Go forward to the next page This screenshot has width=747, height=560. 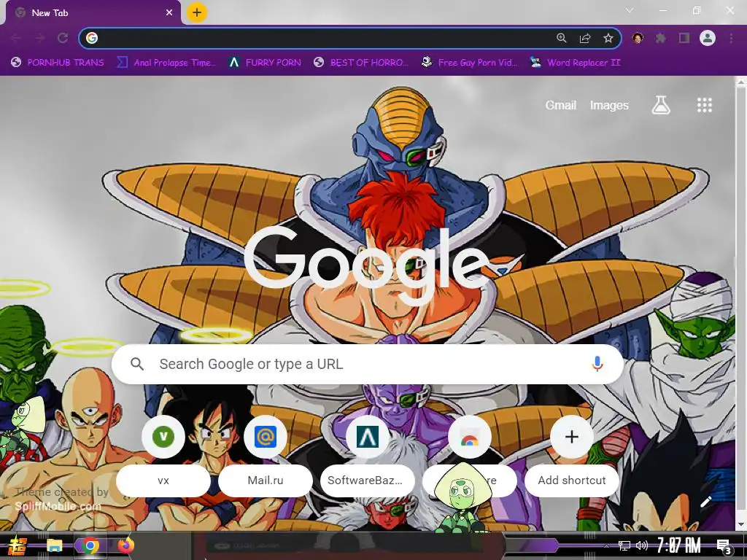coord(39,38)
